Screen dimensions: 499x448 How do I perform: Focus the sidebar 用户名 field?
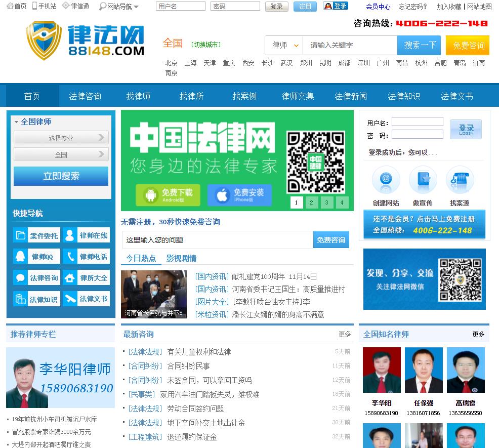(x=417, y=121)
